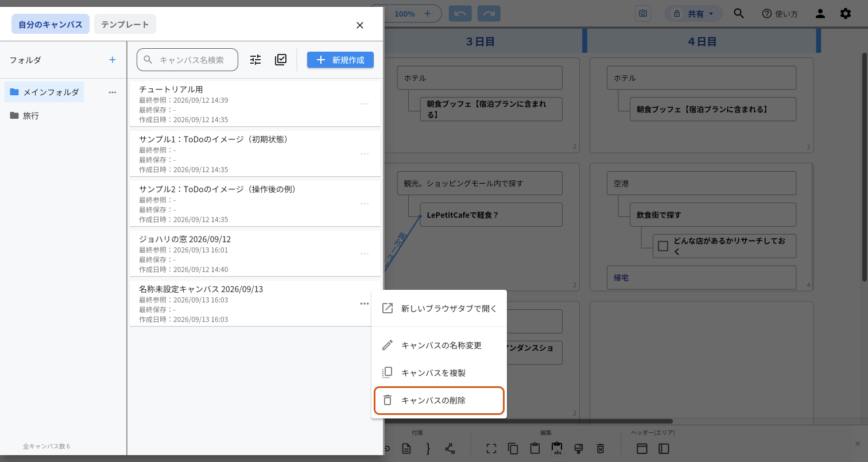Open the settings gear icon

coord(846,14)
